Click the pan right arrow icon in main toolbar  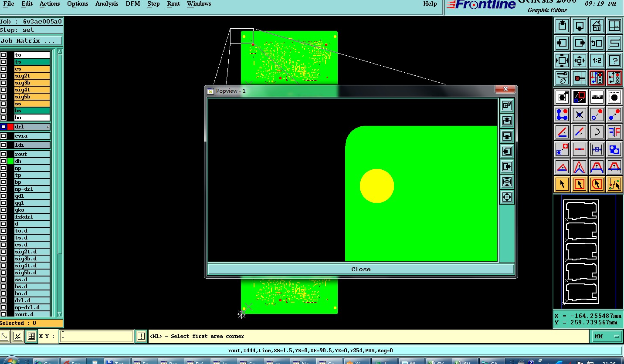[580, 43]
